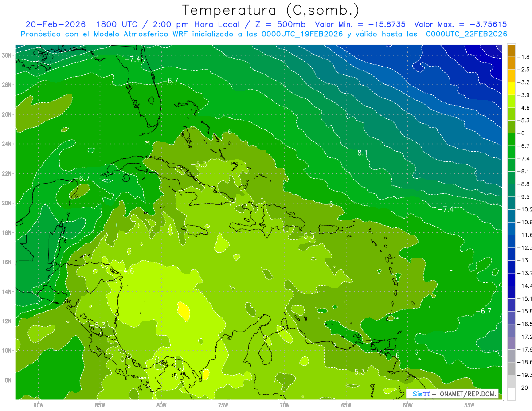Click the 28N latitude axis label

click(8, 85)
